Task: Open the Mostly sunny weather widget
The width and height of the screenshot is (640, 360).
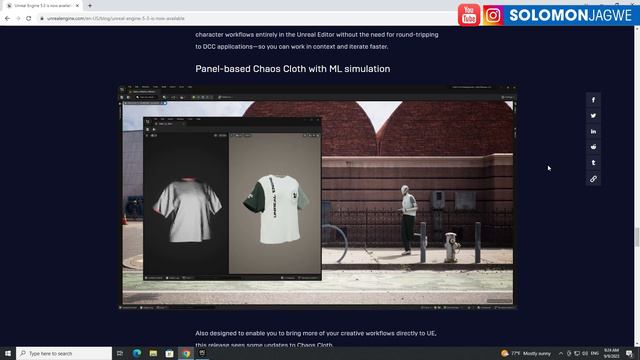Action: (x=526, y=353)
